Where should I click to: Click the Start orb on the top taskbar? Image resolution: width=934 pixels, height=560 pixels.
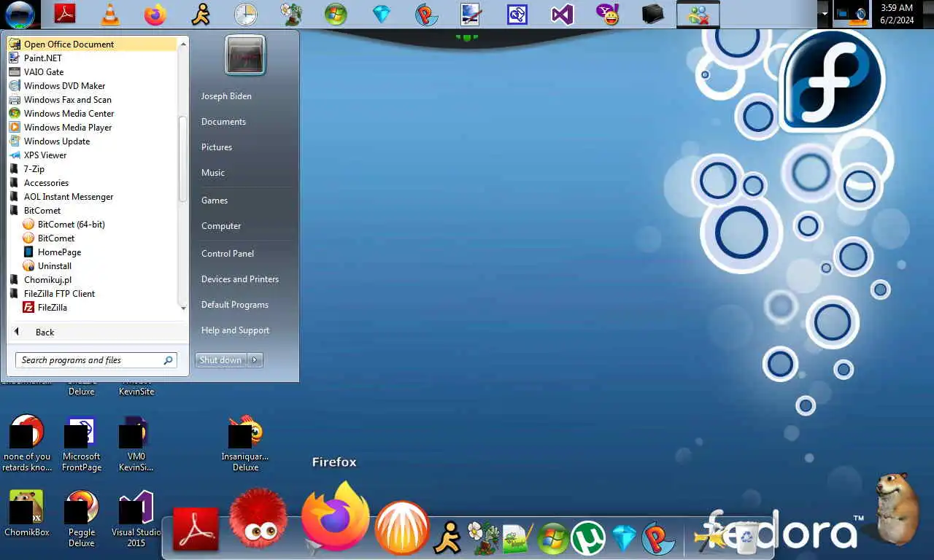click(x=20, y=14)
